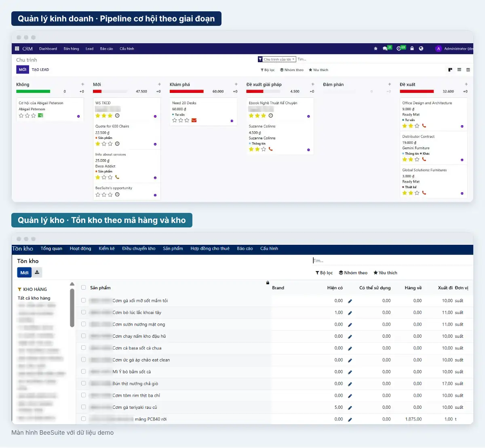Open messages icon with badge 31
485x448 pixels.
[x=387, y=48]
